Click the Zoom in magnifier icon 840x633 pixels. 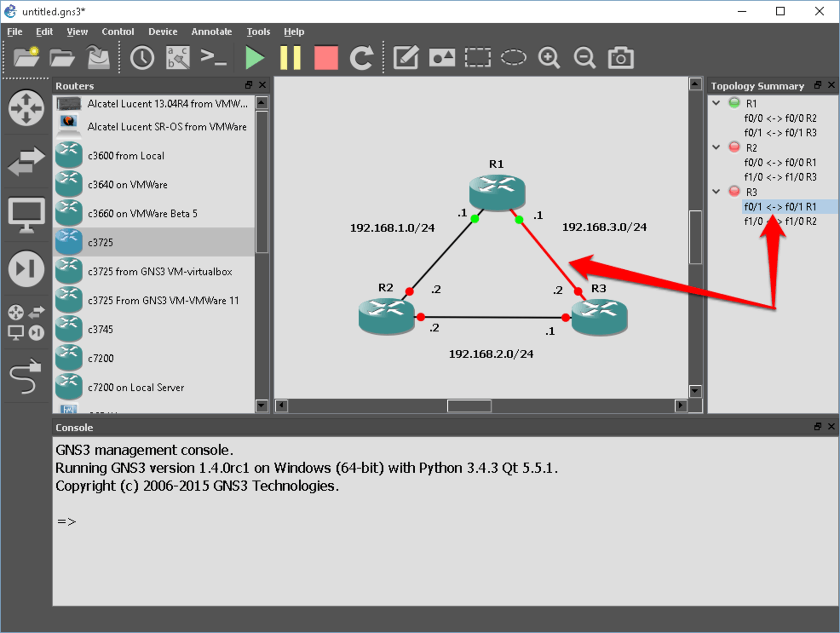(x=549, y=58)
